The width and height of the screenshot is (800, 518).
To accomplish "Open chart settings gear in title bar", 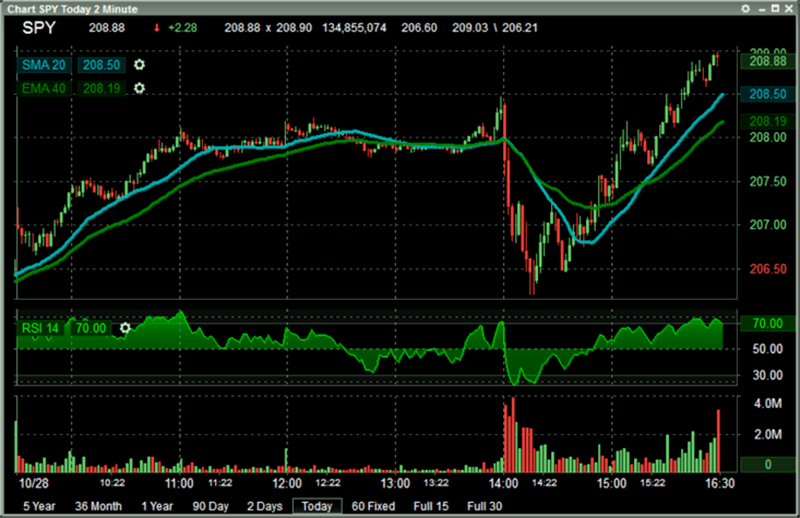I will click(745, 9).
